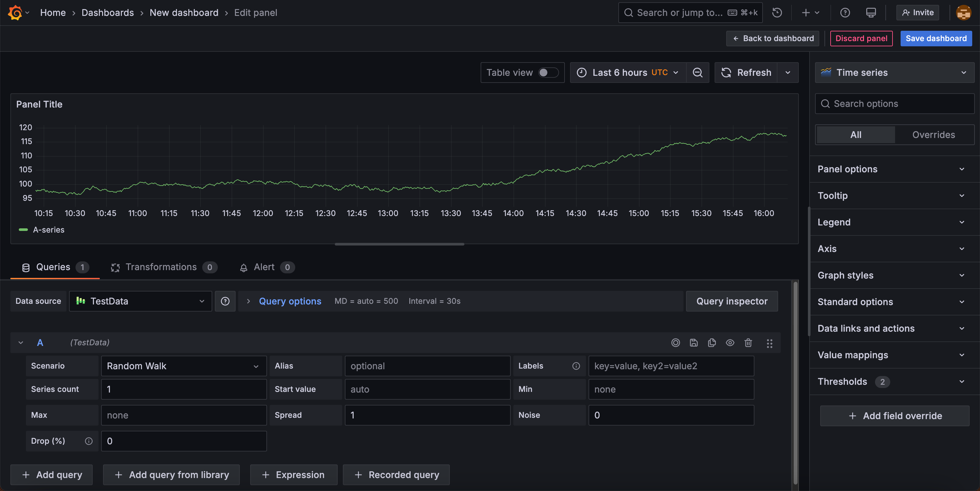Open the Time series visualization picker
980x491 pixels.
click(894, 73)
